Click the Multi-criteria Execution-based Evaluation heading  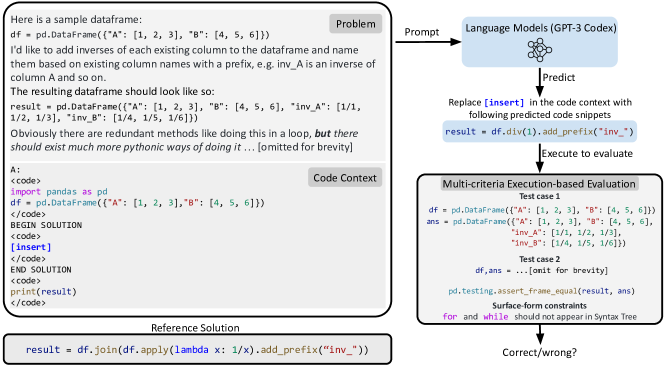(x=540, y=184)
